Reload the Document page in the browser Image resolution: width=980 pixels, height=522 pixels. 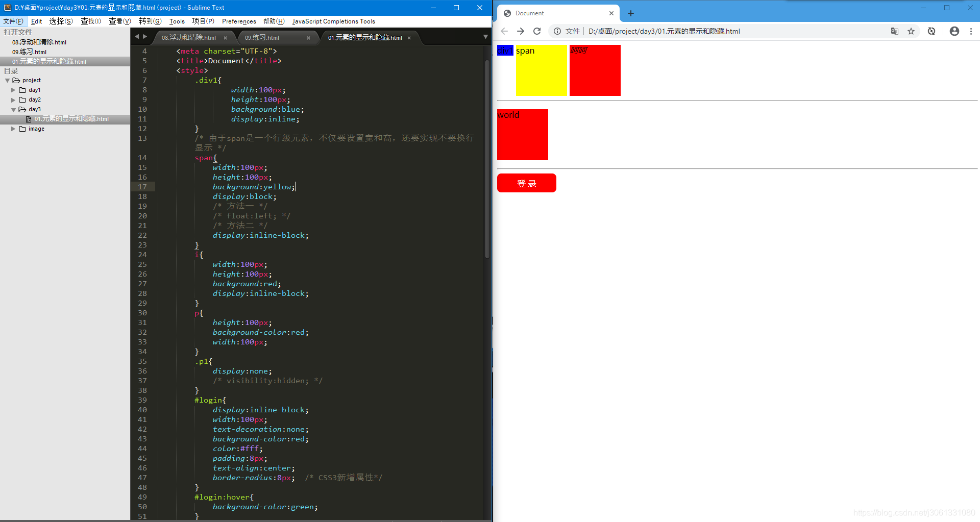point(537,31)
